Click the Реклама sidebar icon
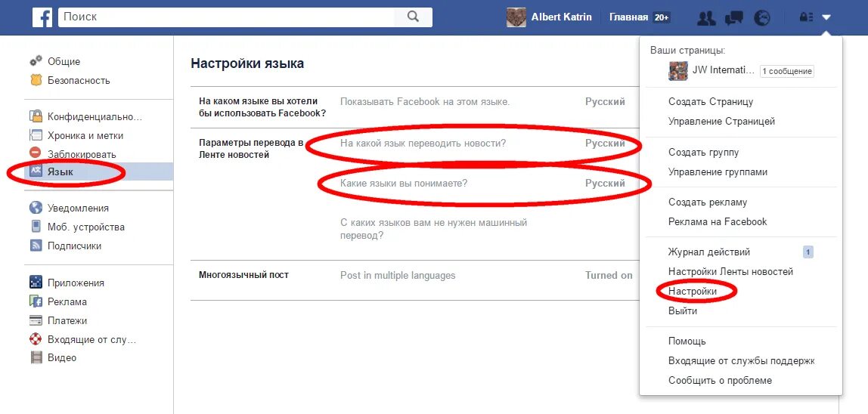Viewport: 868px width, 414px height. coord(36,301)
